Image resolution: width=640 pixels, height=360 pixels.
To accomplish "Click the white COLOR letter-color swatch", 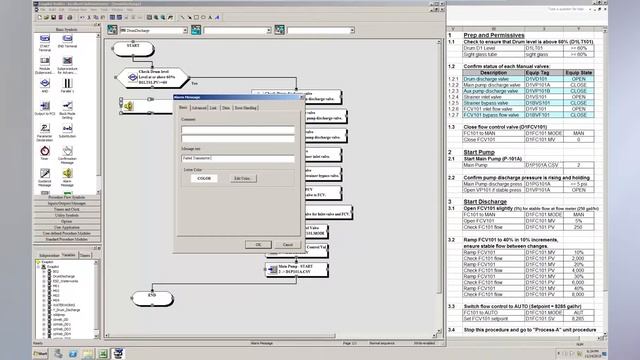I will tap(204, 178).
